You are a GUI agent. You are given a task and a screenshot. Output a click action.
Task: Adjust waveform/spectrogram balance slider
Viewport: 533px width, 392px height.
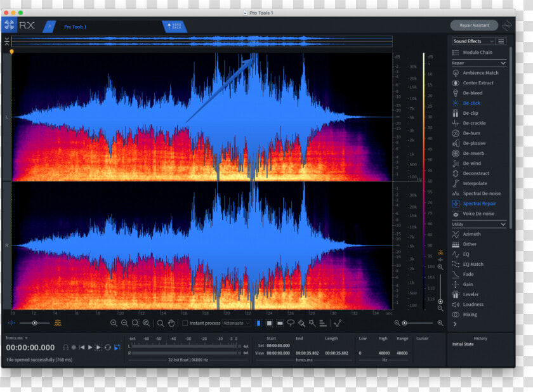35,323
